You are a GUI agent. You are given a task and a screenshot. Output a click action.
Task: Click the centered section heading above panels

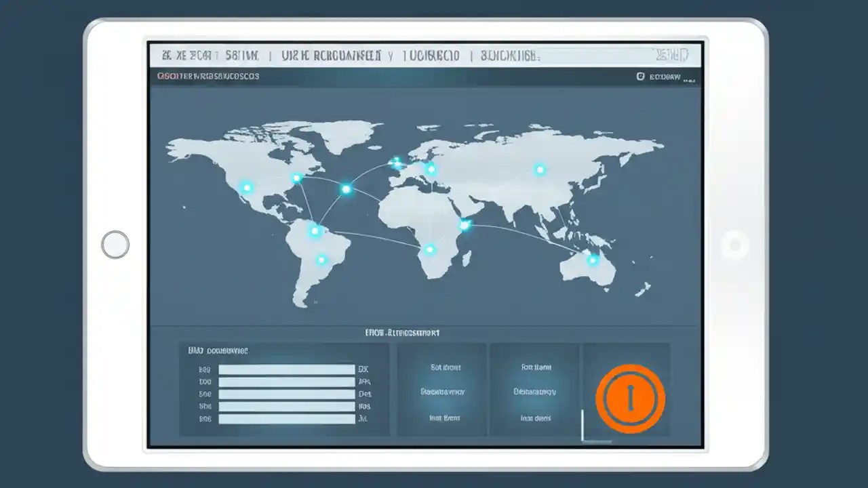[x=400, y=332]
